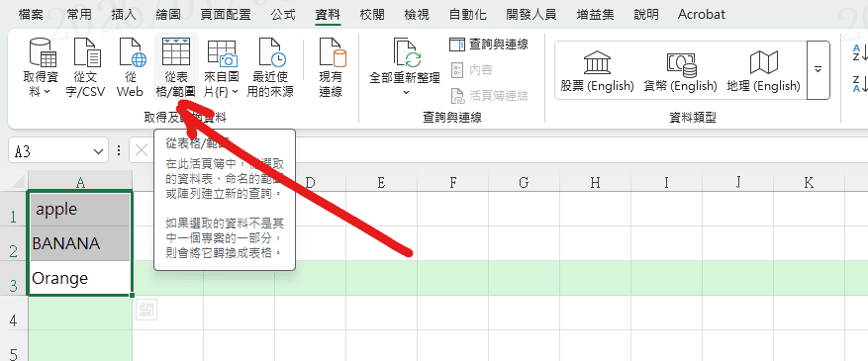Choose the 股票 (English) data type
The image size is (868, 361).
click(x=597, y=71)
